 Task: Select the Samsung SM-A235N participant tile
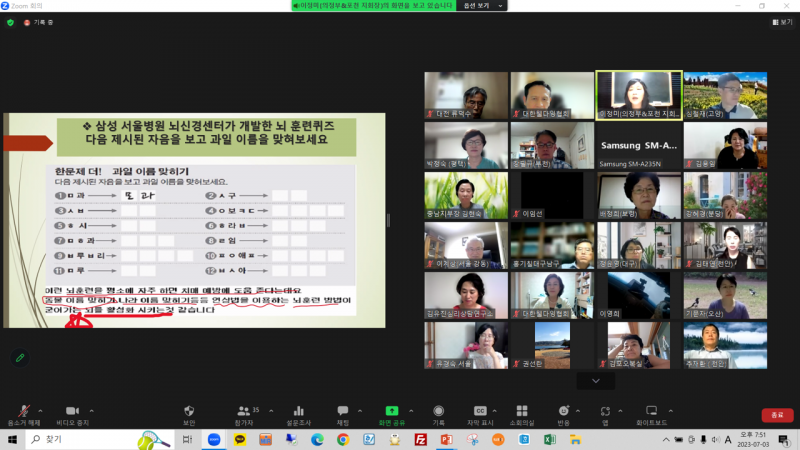638,146
